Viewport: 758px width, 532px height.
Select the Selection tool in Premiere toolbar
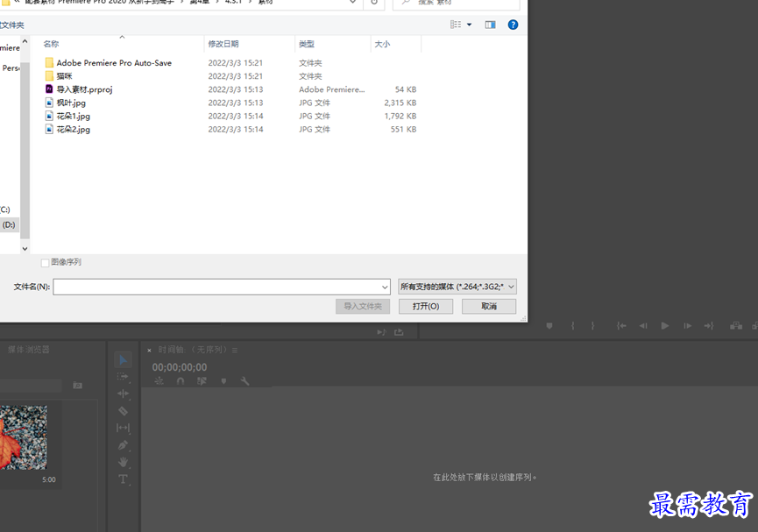pos(123,360)
